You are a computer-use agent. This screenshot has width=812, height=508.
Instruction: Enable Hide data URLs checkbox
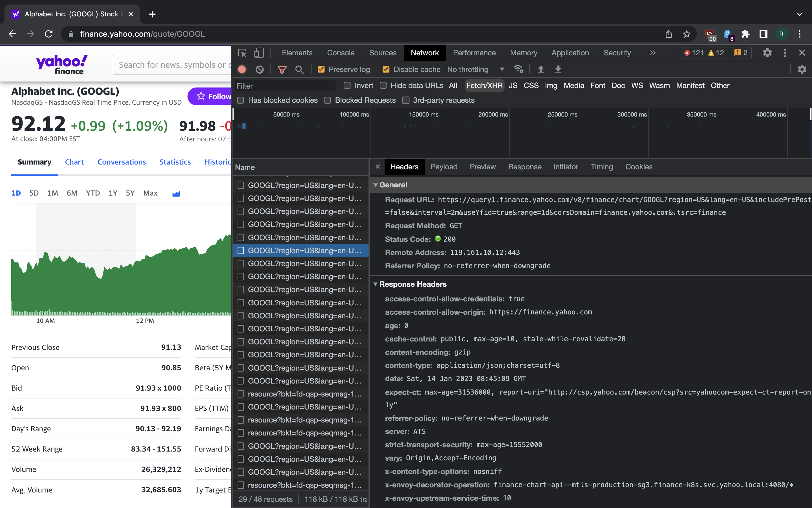(x=383, y=86)
